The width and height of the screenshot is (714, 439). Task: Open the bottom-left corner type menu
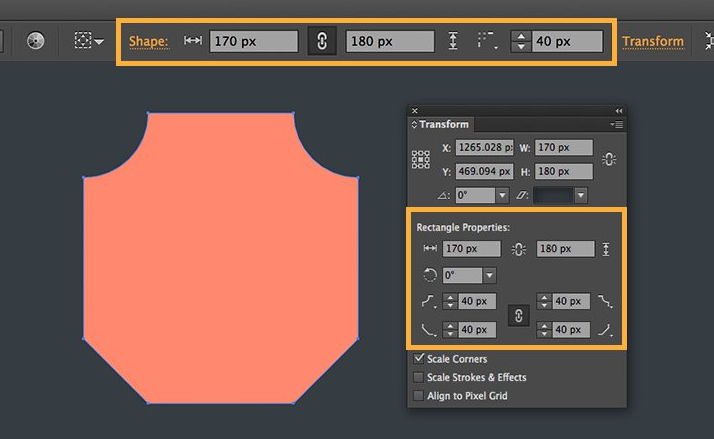click(429, 330)
